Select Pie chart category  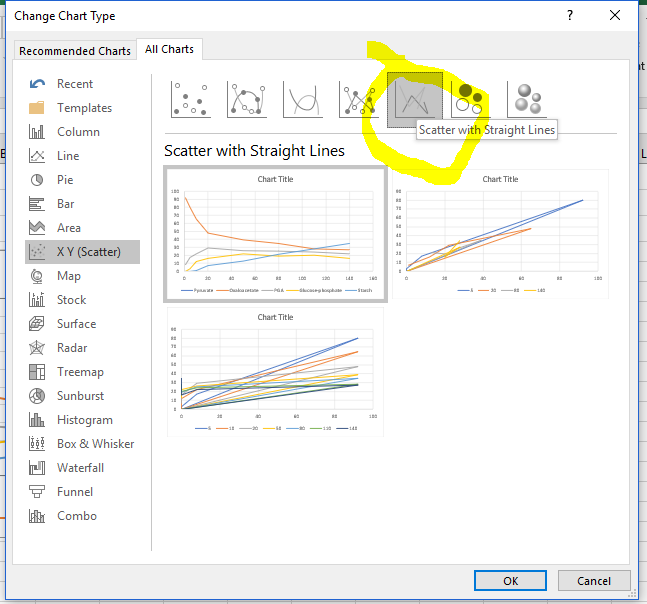point(83,179)
